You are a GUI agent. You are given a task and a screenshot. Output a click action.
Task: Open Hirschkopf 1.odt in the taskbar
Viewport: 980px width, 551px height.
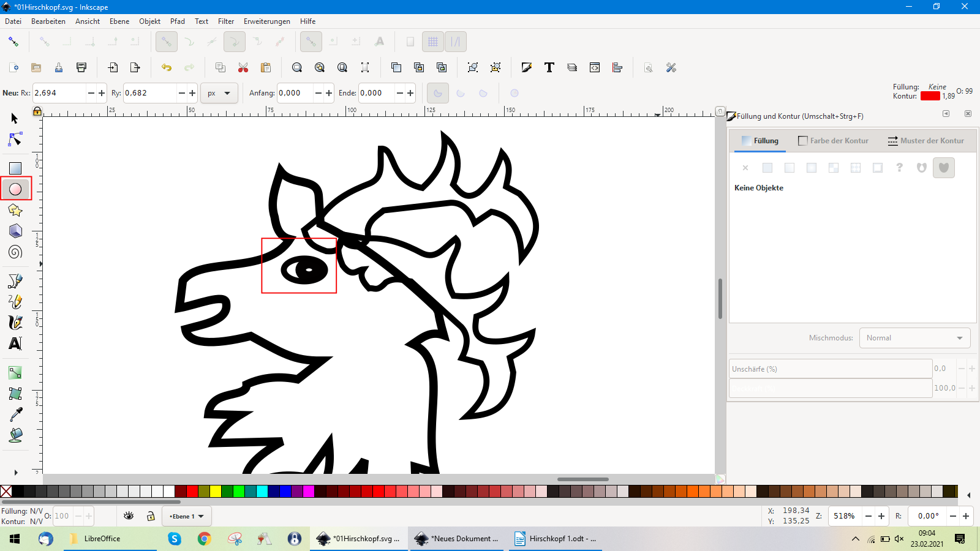[556, 539]
